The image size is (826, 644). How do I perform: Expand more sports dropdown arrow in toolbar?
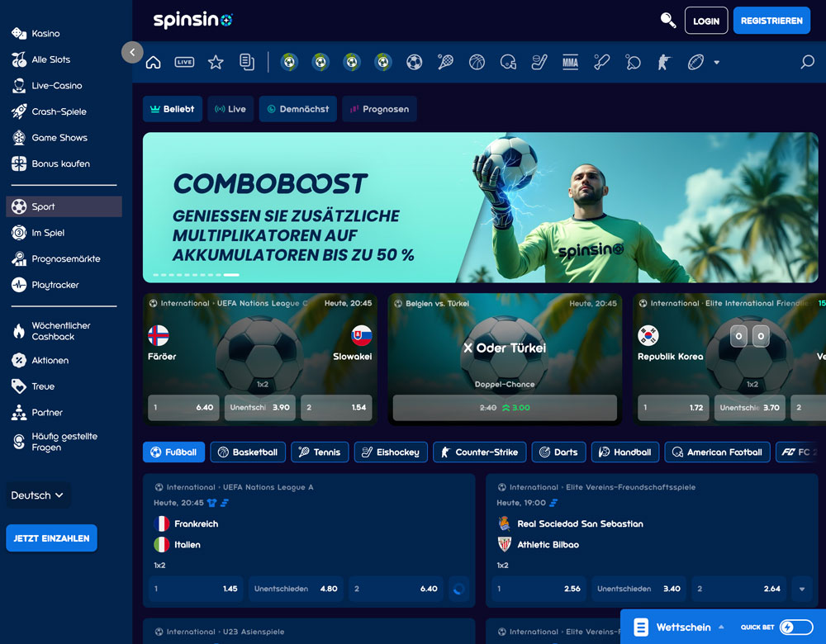(716, 62)
